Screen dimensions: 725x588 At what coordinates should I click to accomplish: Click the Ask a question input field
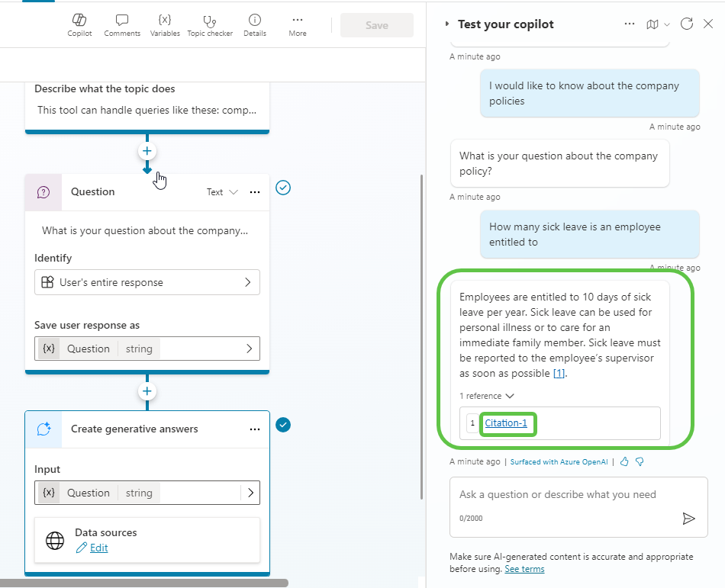565,495
